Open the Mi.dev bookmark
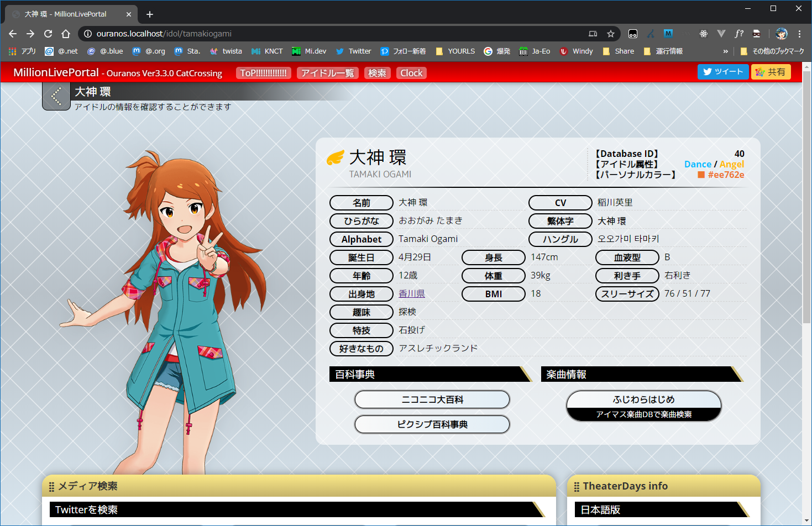 point(309,51)
